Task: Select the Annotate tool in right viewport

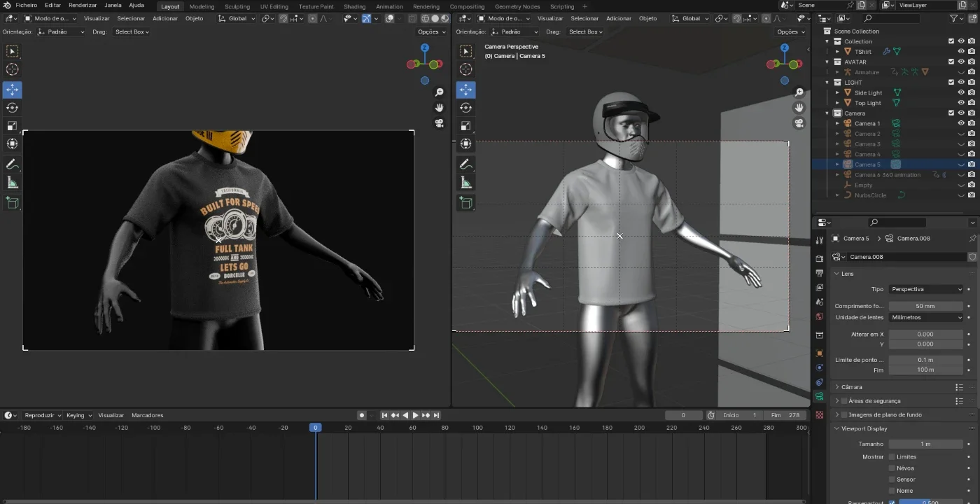Action: (x=465, y=164)
